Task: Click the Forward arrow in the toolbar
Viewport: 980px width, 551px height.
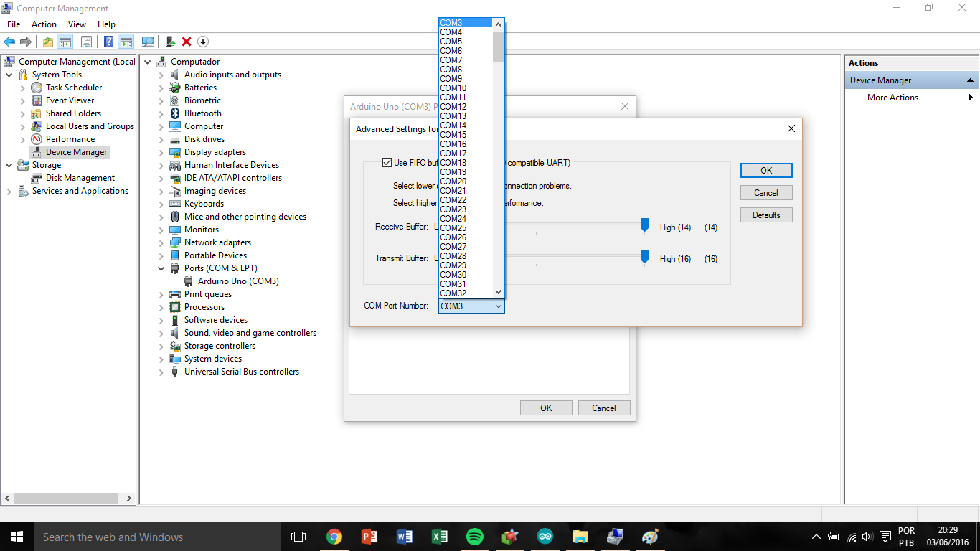Action: coord(26,42)
